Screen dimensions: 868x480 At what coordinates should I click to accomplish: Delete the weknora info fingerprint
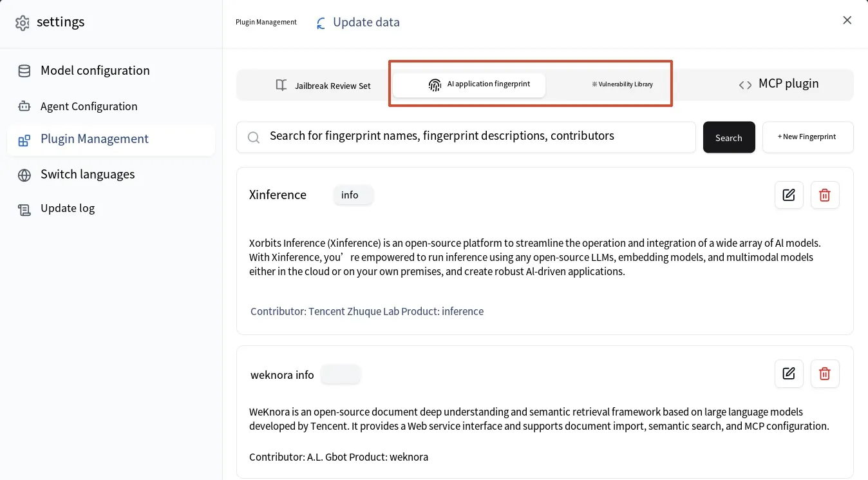(825, 374)
